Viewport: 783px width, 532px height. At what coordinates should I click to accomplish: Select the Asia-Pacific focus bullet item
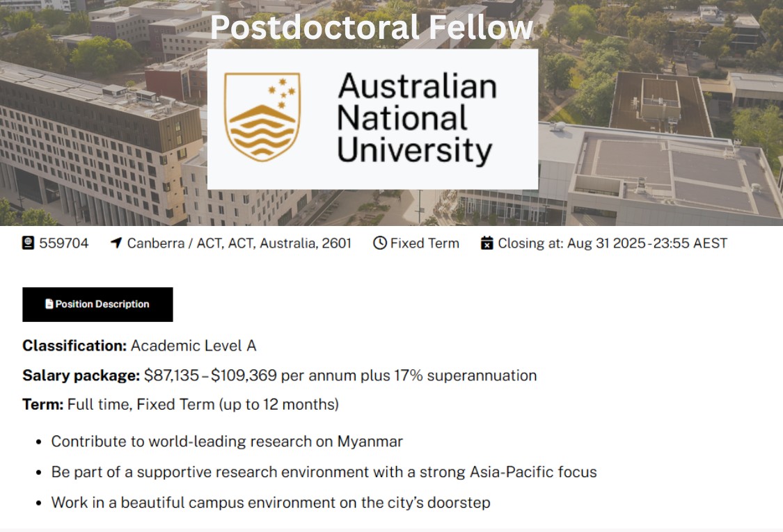point(324,471)
